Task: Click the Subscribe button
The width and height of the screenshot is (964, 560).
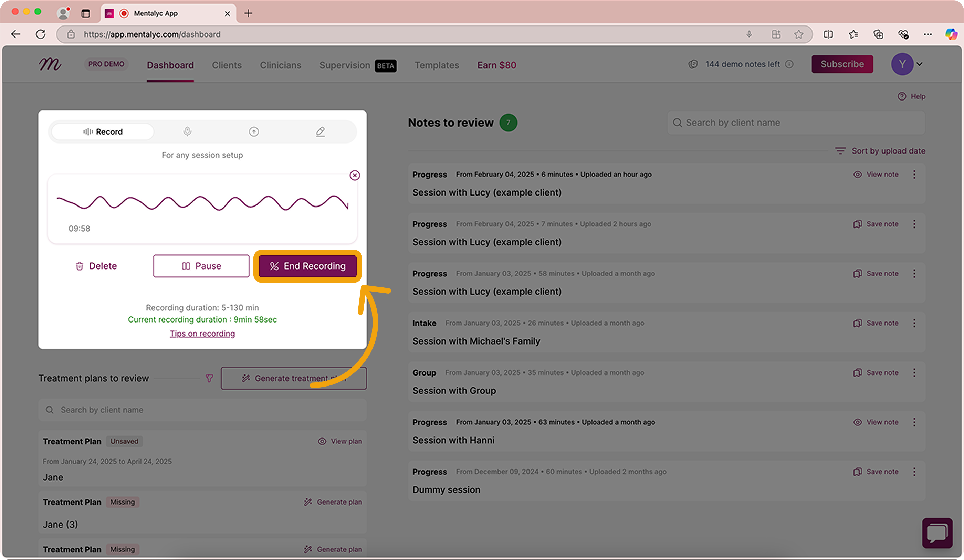Action: [842, 64]
